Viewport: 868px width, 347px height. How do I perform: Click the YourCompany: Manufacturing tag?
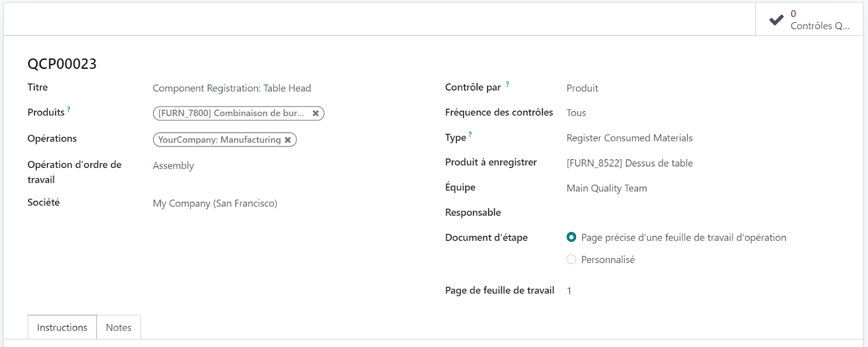(x=219, y=140)
